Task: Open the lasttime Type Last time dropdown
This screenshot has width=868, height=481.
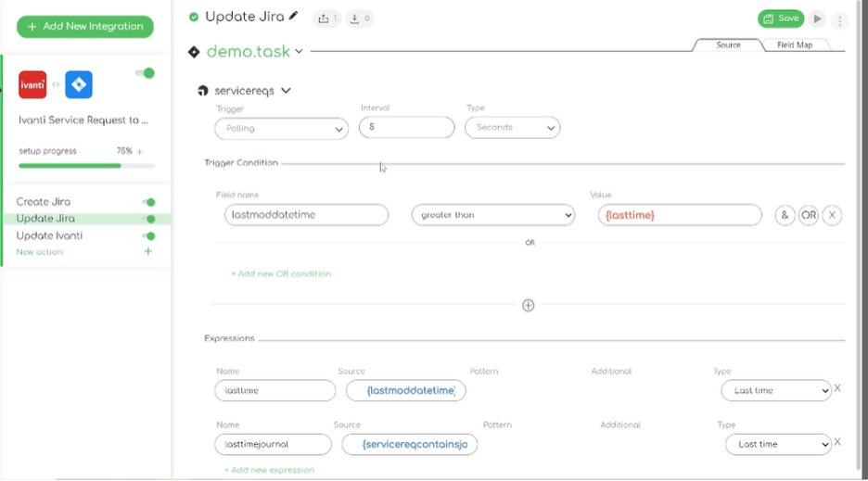Action: (776, 391)
